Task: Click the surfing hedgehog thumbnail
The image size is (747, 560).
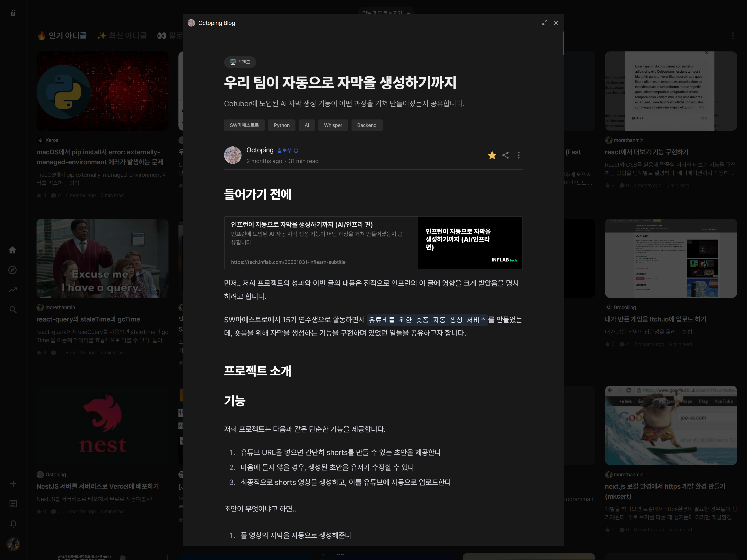Action: 671,425
